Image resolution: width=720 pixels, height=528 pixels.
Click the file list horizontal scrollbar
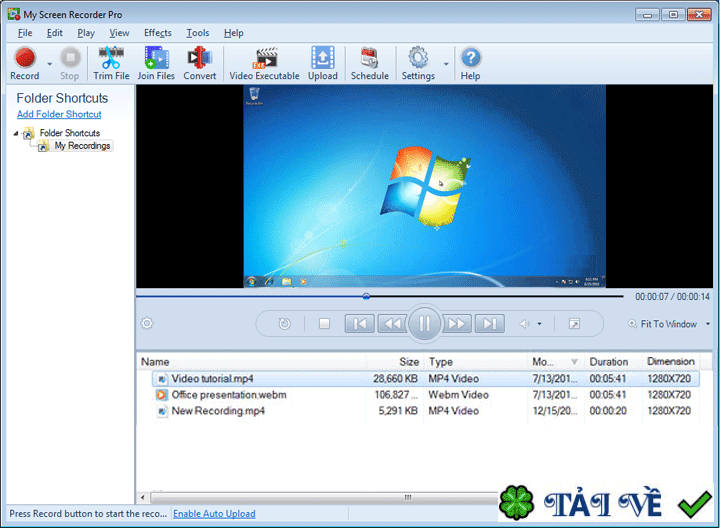pos(324,498)
